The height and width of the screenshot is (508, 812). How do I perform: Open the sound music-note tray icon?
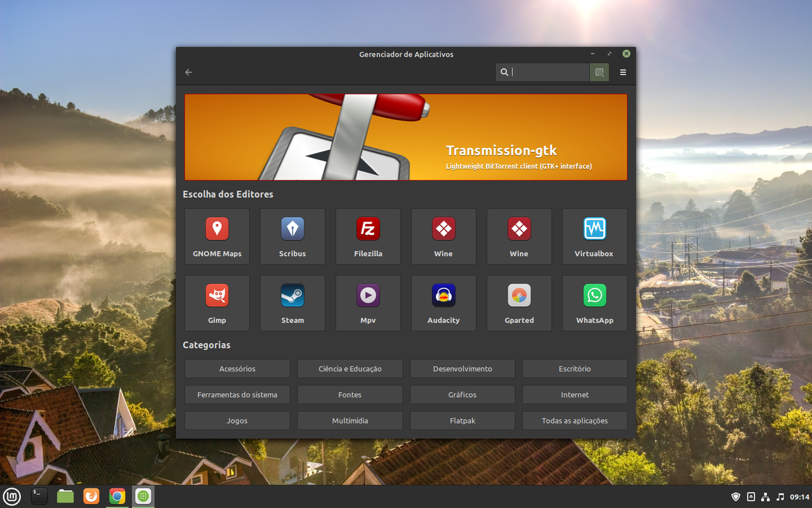(x=780, y=497)
